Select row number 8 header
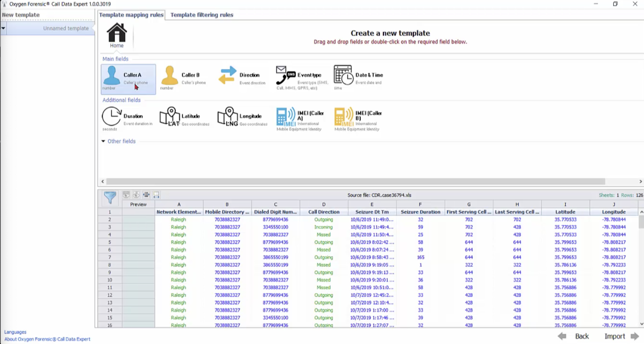This screenshot has width=644, height=344. (110, 265)
